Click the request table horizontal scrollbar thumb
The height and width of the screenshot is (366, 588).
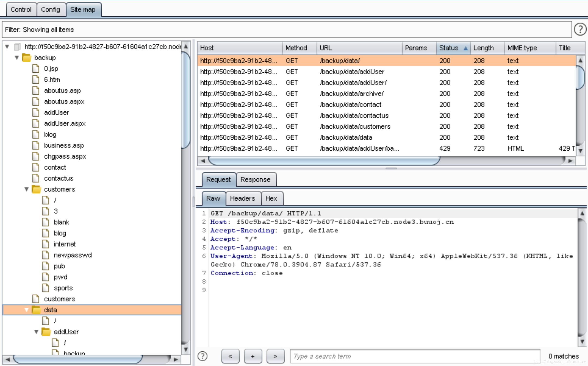click(324, 161)
